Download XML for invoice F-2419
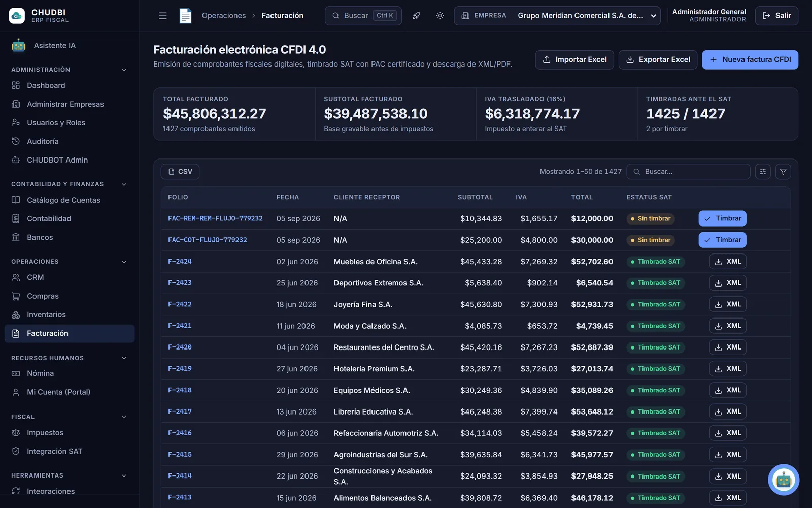This screenshot has height=508, width=812. click(x=728, y=369)
